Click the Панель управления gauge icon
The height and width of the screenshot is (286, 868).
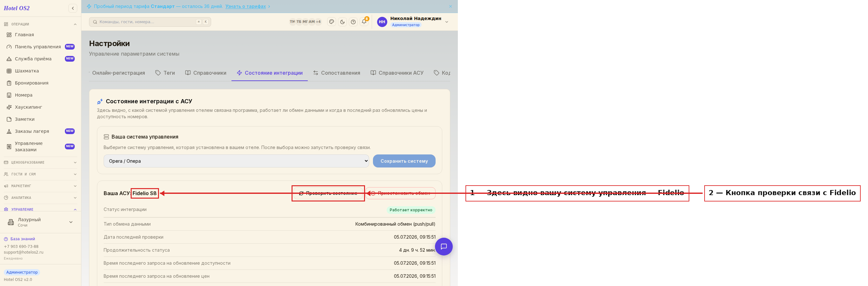(x=9, y=47)
